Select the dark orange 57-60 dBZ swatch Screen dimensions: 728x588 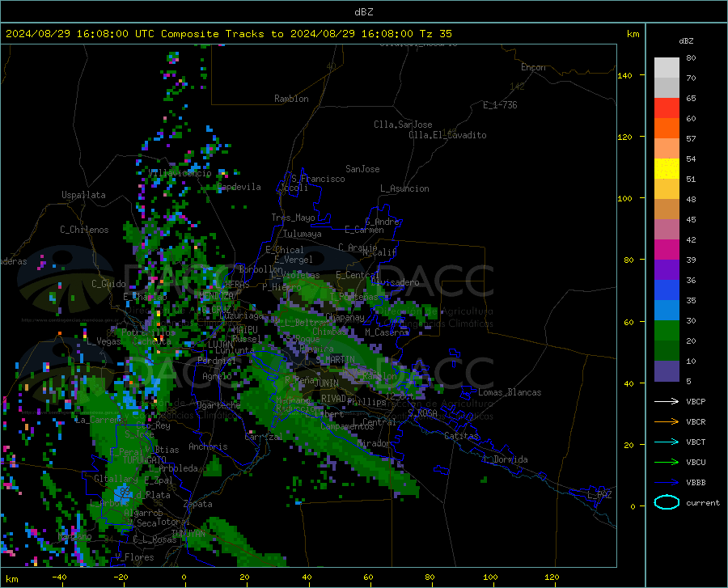667,129
